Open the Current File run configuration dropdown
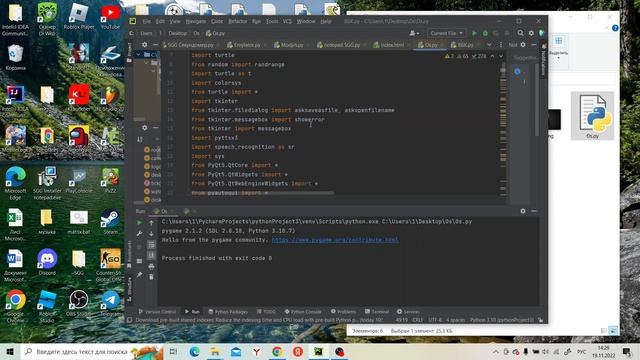The height and width of the screenshot is (360, 640). coord(446,33)
